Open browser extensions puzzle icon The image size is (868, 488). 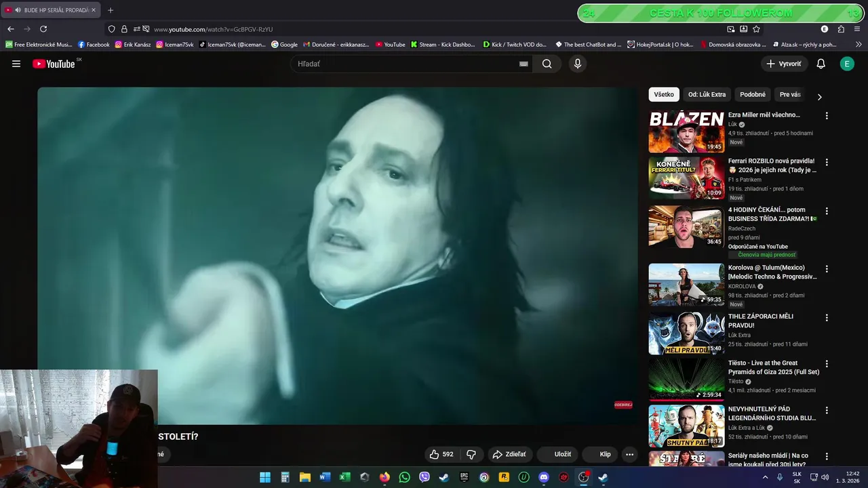[841, 29]
